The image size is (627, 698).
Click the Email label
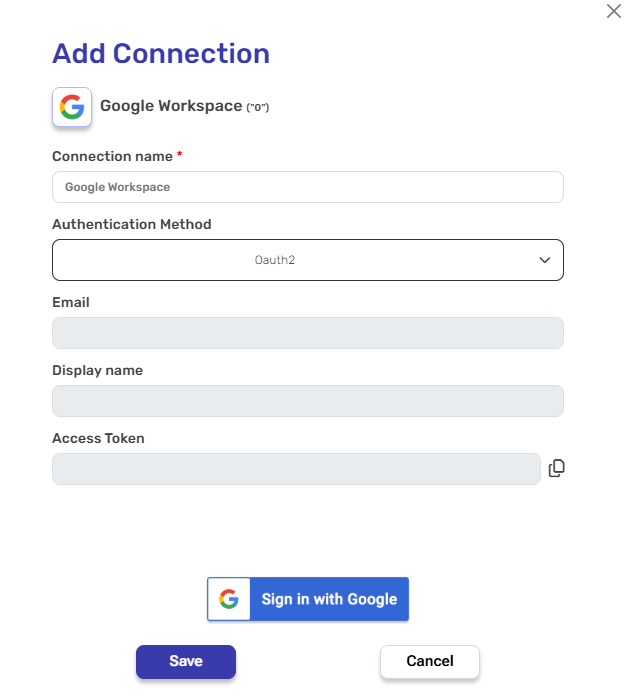[71, 302]
